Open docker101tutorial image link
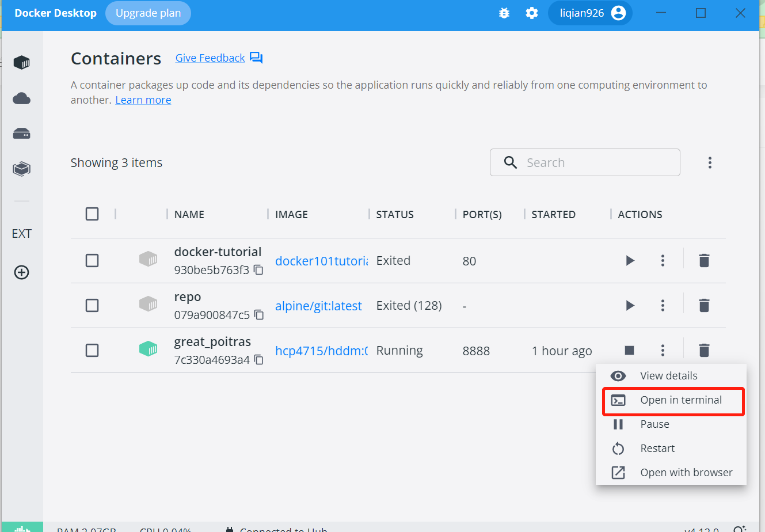This screenshot has width=765, height=532. point(321,261)
